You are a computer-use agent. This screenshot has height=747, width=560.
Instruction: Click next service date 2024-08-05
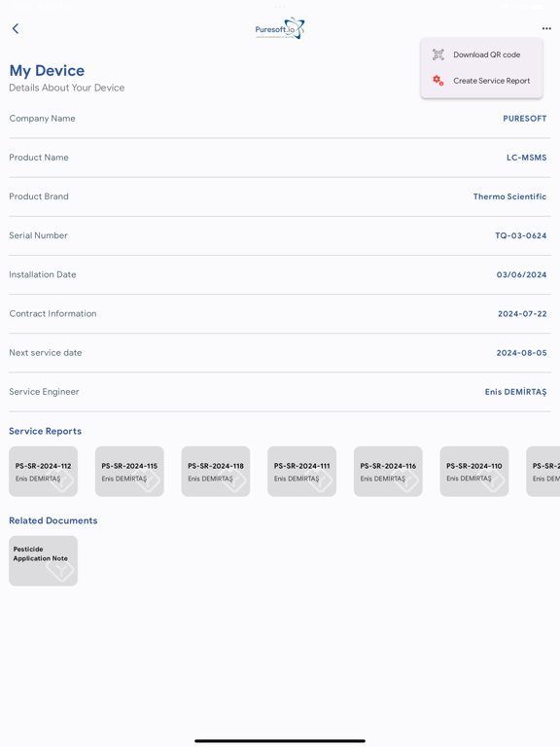click(x=521, y=353)
